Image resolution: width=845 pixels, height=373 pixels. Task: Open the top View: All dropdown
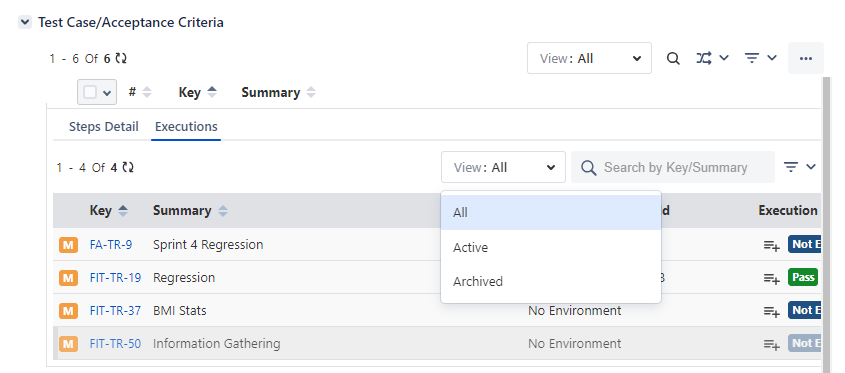click(x=589, y=58)
